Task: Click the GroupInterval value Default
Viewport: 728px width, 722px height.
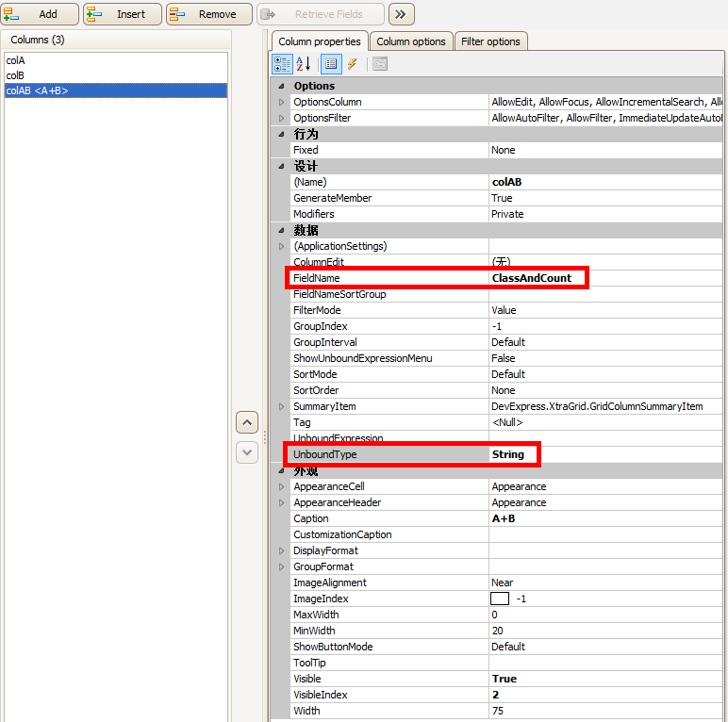Action: [508, 342]
